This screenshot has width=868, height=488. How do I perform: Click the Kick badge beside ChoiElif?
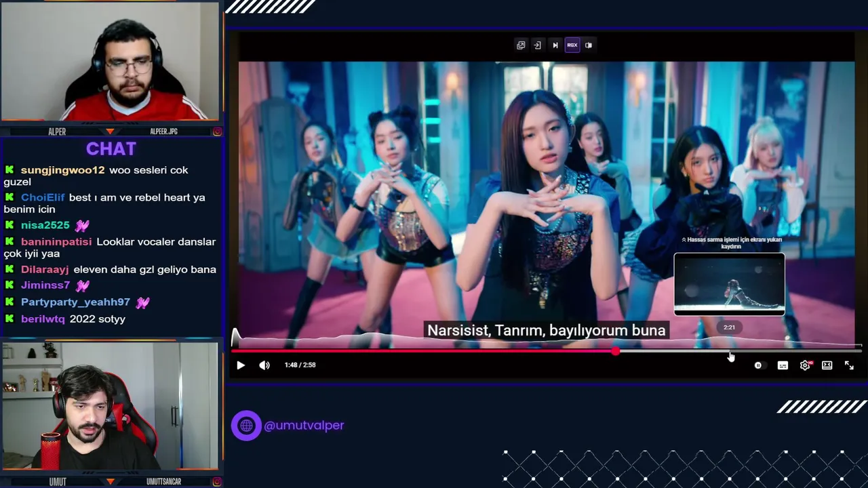click(9, 197)
